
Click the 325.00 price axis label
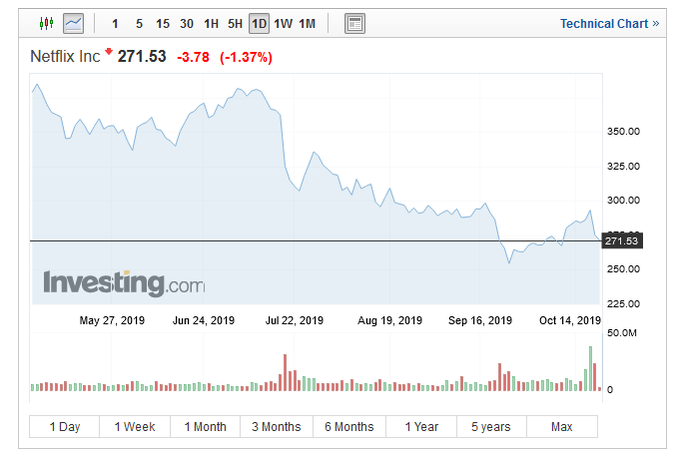(x=623, y=166)
